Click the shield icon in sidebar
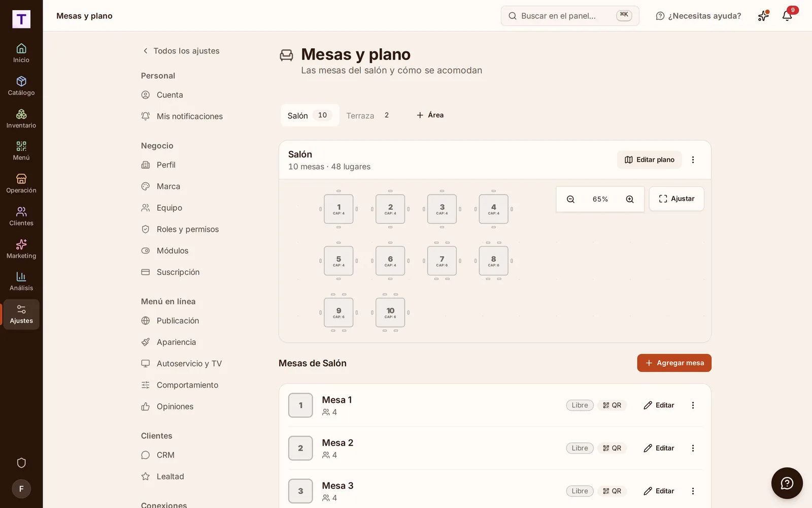The width and height of the screenshot is (812, 508). 21,463
